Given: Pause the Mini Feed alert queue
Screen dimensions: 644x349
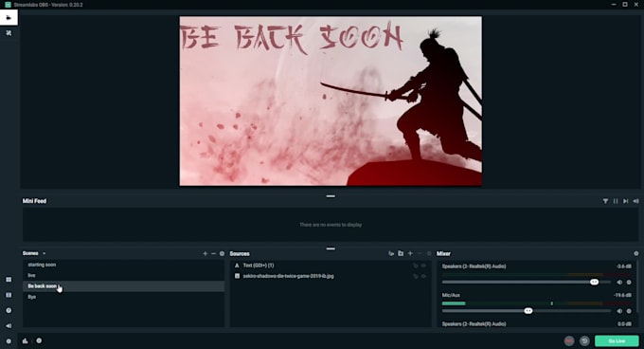Looking at the screenshot, I should (x=616, y=201).
